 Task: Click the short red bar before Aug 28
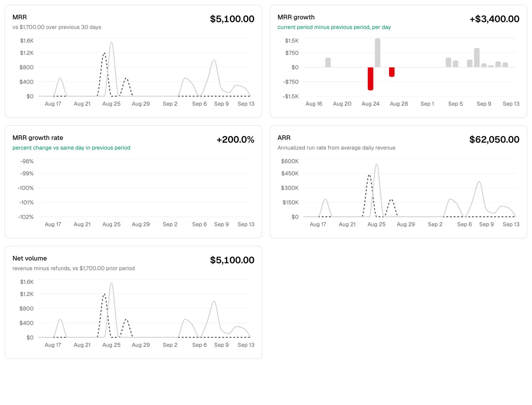[392, 72]
